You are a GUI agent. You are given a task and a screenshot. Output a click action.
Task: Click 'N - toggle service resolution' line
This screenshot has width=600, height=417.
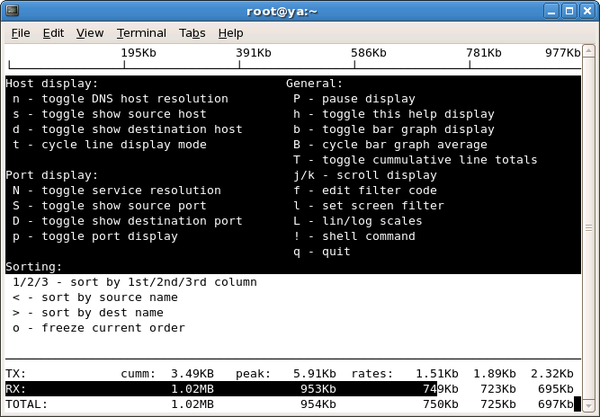point(117,191)
